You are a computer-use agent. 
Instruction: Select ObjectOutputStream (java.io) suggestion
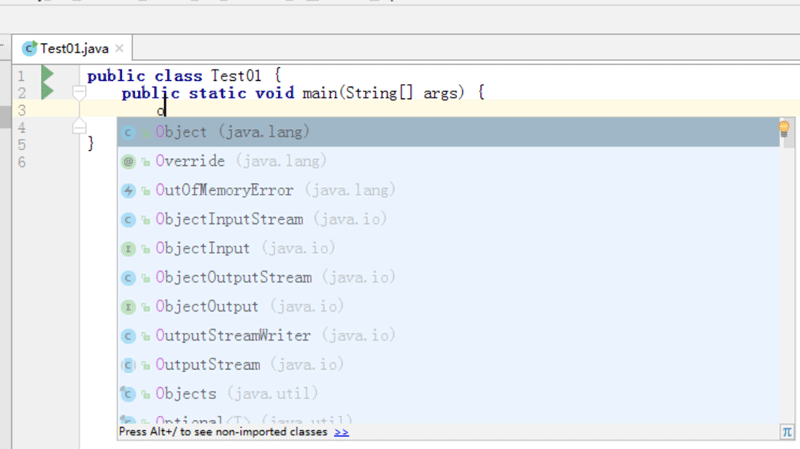tap(448, 278)
